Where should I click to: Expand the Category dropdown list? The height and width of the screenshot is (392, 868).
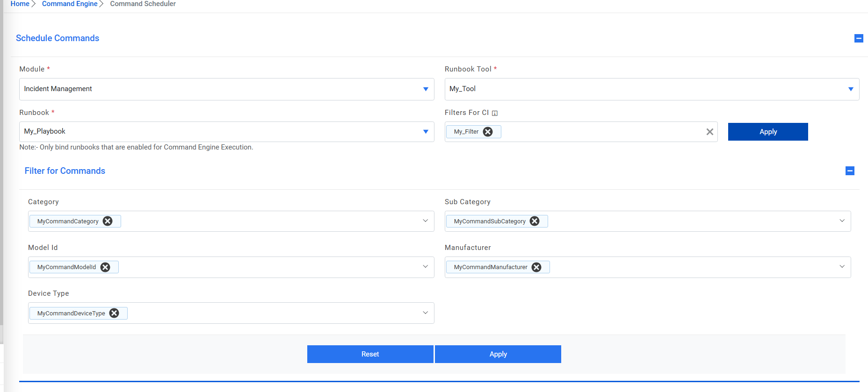pos(425,221)
